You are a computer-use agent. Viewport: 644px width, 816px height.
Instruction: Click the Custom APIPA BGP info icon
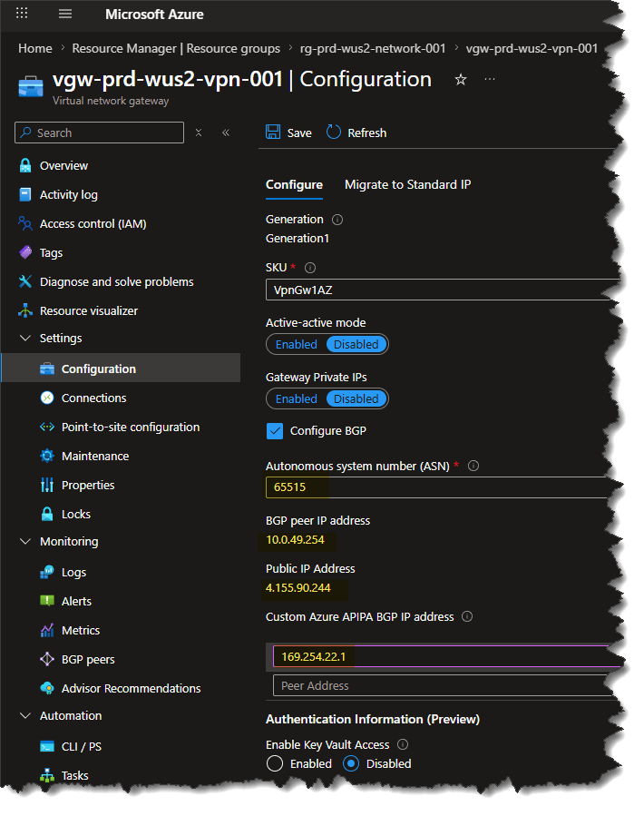tap(467, 616)
